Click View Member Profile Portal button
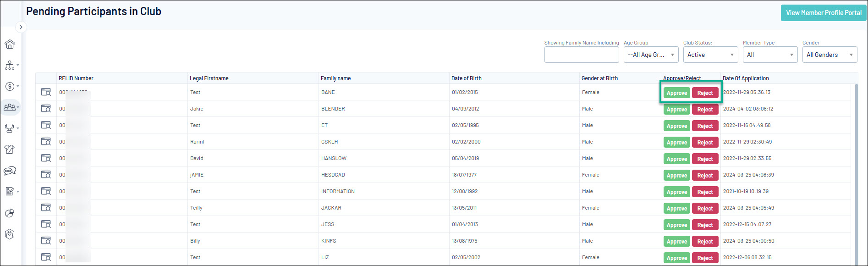This screenshot has width=868, height=266. (x=824, y=13)
